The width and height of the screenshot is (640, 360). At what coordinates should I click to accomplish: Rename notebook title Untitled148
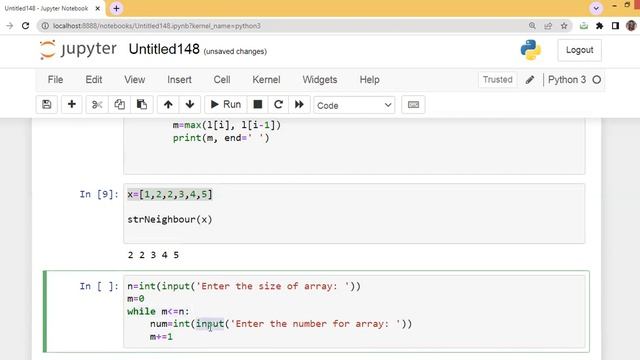pyautogui.click(x=164, y=49)
